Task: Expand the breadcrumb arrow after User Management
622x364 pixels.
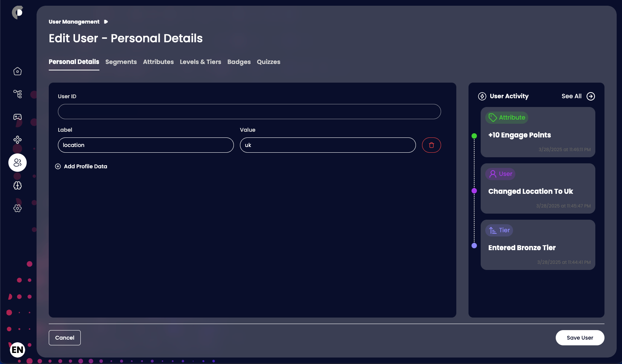Action: 106,22
